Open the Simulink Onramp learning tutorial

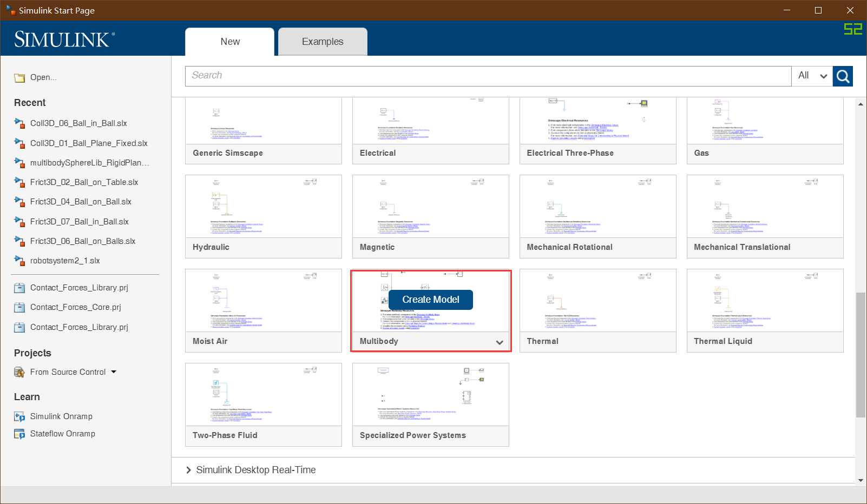(x=61, y=416)
